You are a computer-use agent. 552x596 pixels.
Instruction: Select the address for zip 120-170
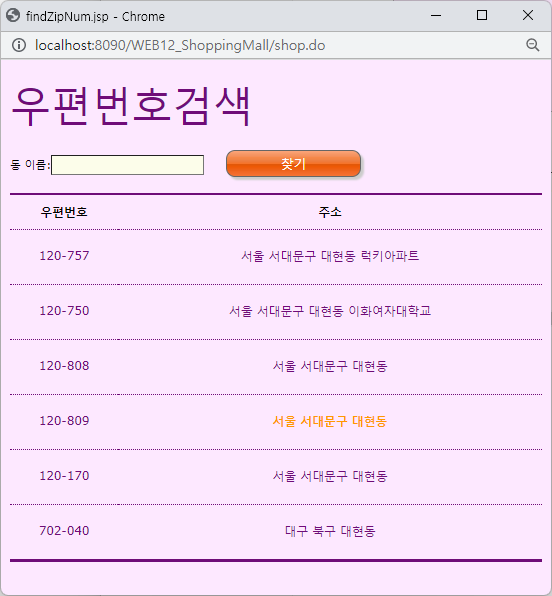click(x=330, y=476)
